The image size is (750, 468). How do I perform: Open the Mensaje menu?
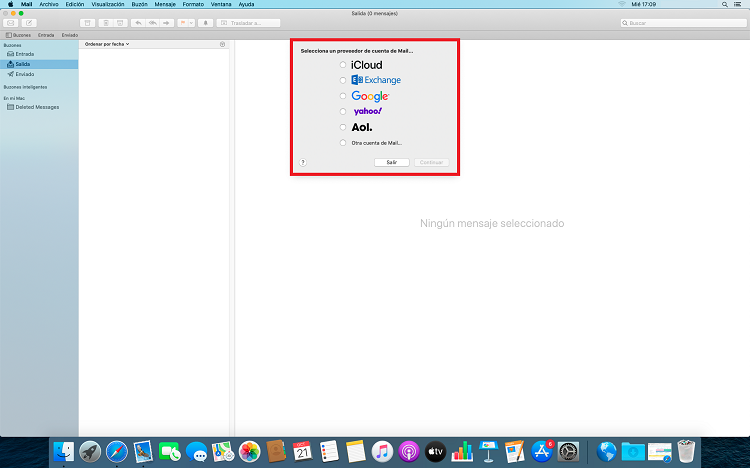pyautogui.click(x=165, y=4)
